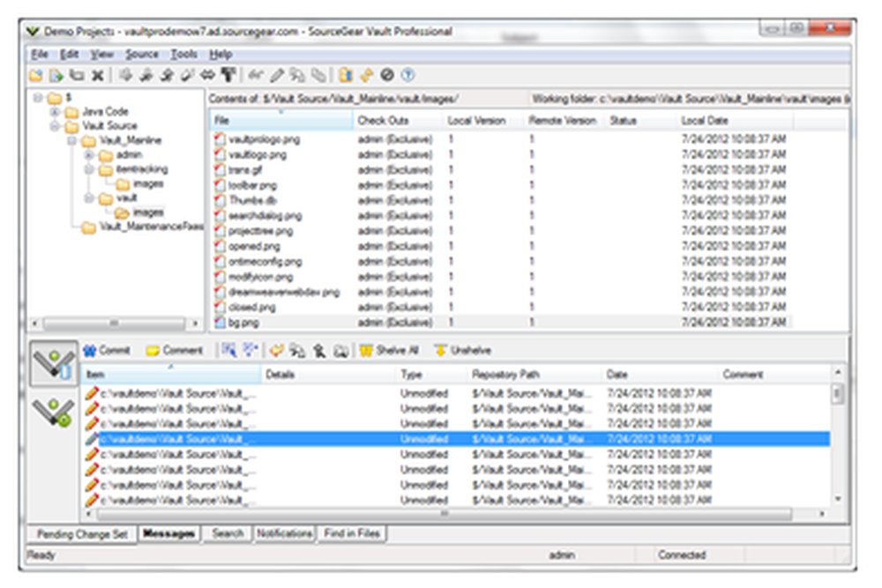Switch to the Messages tab
The height and width of the screenshot is (588, 882).
[168, 533]
